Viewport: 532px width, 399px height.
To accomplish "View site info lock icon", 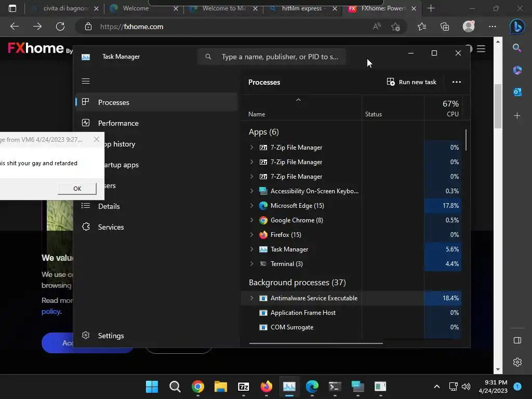I will click(x=88, y=26).
